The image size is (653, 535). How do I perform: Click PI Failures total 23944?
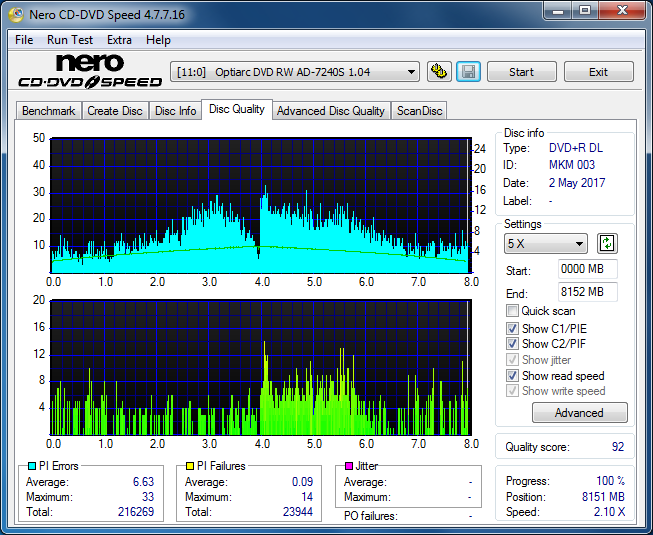coord(298,512)
